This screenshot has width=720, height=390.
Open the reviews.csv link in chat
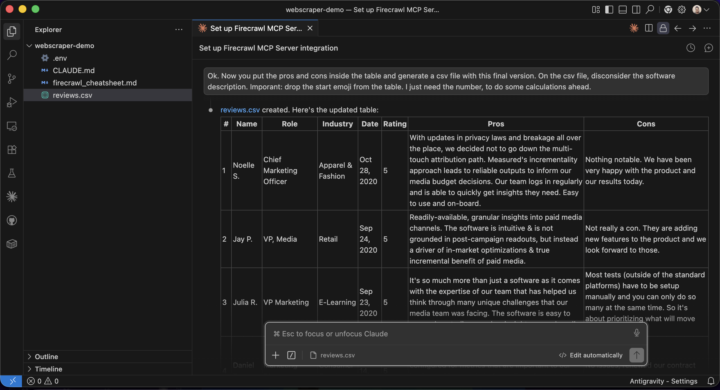coord(240,110)
